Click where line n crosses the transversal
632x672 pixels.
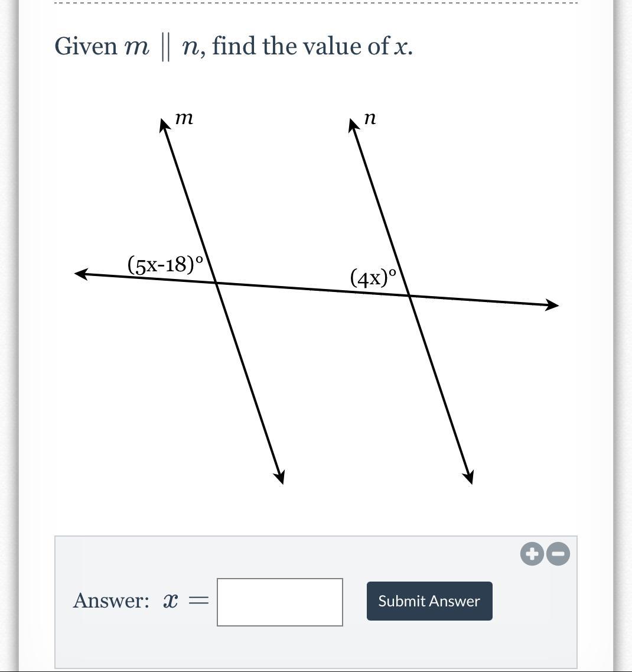409,295
